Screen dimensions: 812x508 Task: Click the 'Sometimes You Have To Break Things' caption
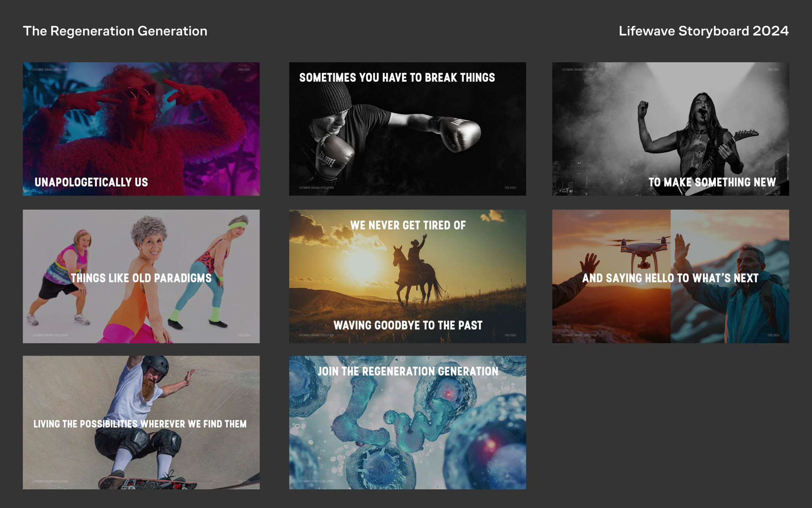(397, 77)
